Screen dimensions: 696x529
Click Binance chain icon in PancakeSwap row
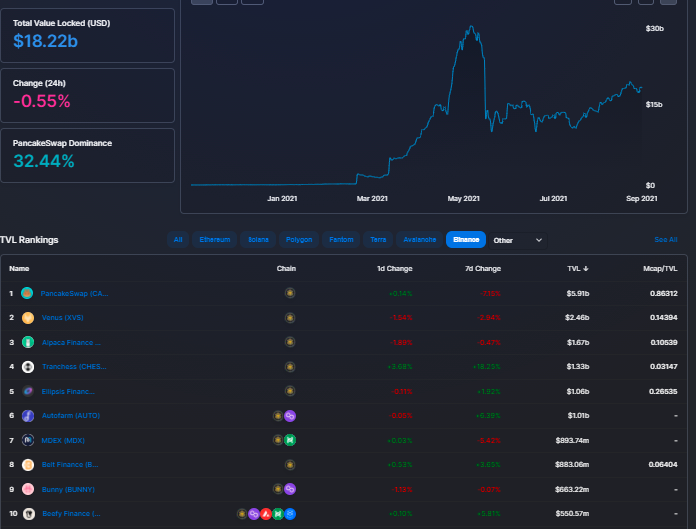(290, 293)
